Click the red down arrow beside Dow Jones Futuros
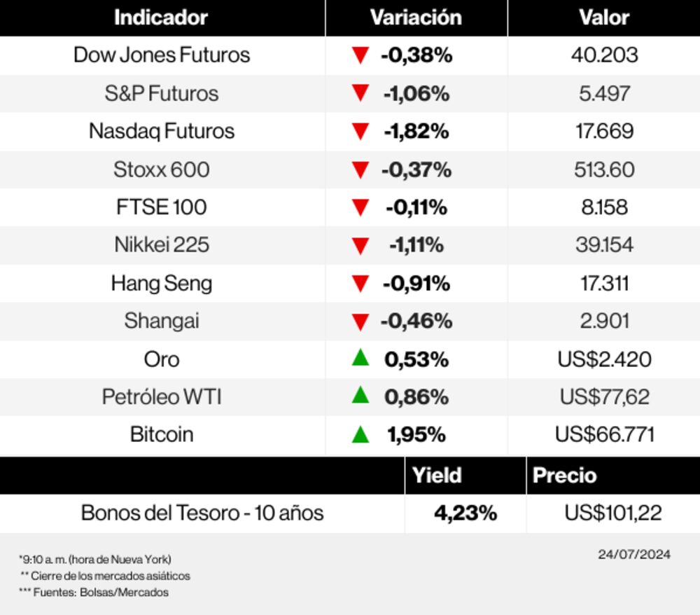This screenshot has height=615, width=700. tap(360, 55)
